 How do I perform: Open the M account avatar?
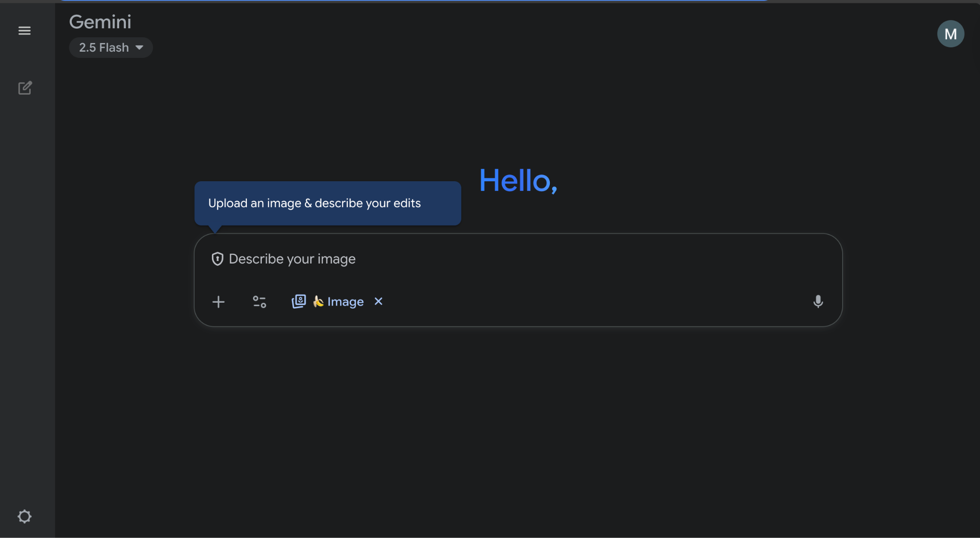click(x=950, y=34)
